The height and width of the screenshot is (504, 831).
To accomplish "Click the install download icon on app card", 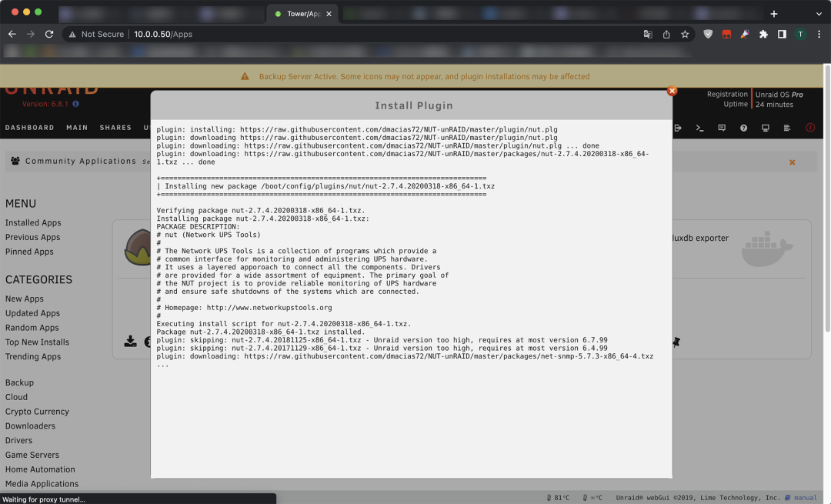I will [x=130, y=342].
